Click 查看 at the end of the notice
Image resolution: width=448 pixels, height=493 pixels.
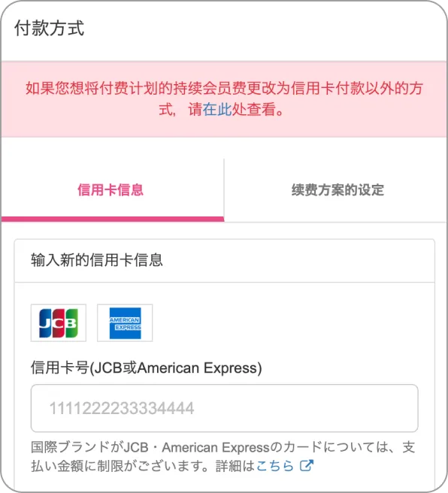point(262,110)
